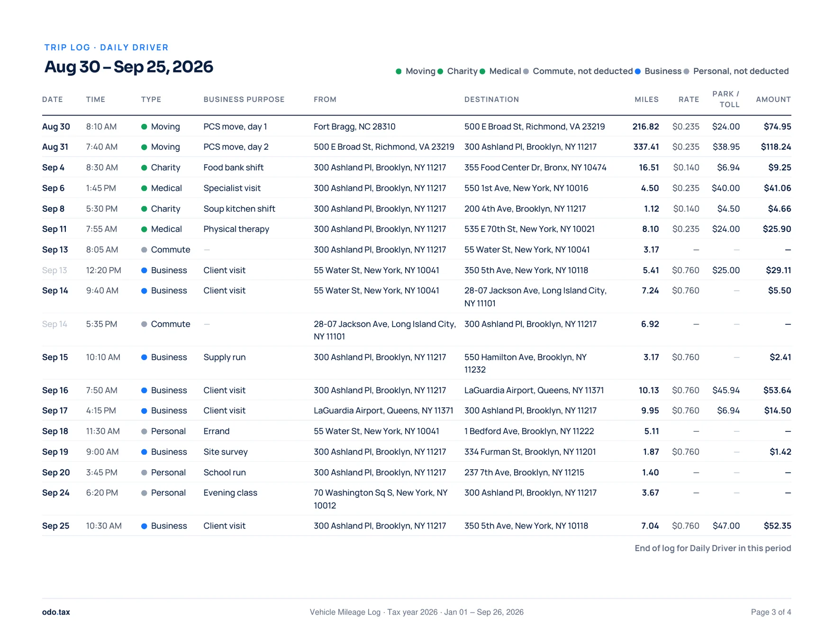Click '550 Hamilton Ave, Brooklyn' destination
834x644 pixels.
526,363
